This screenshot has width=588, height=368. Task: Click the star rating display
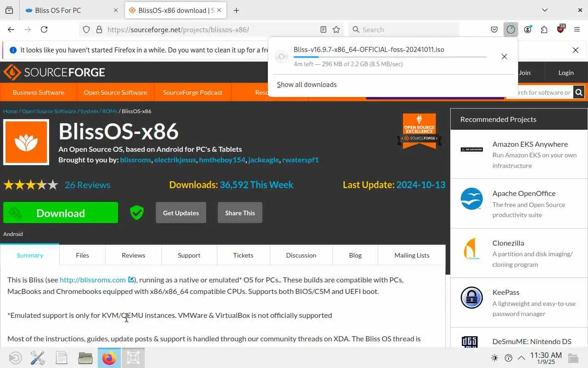(x=31, y=185)
